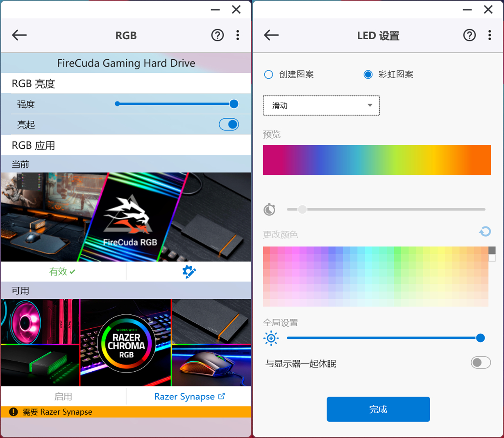Viewport: 504px width, 438px height.
Task: Click the animation speed slider handle
Action: tap(302, 210)
